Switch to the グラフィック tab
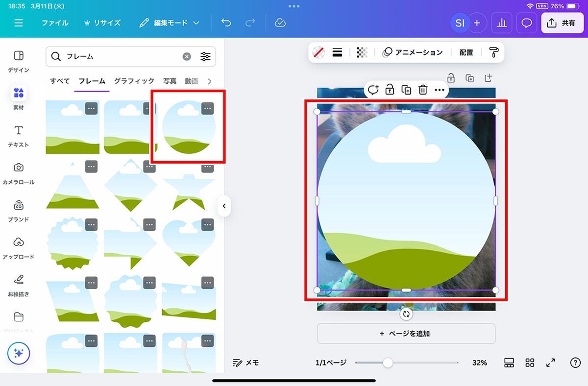Viewport: 588px width, 386px height. (x=134, y=81)
